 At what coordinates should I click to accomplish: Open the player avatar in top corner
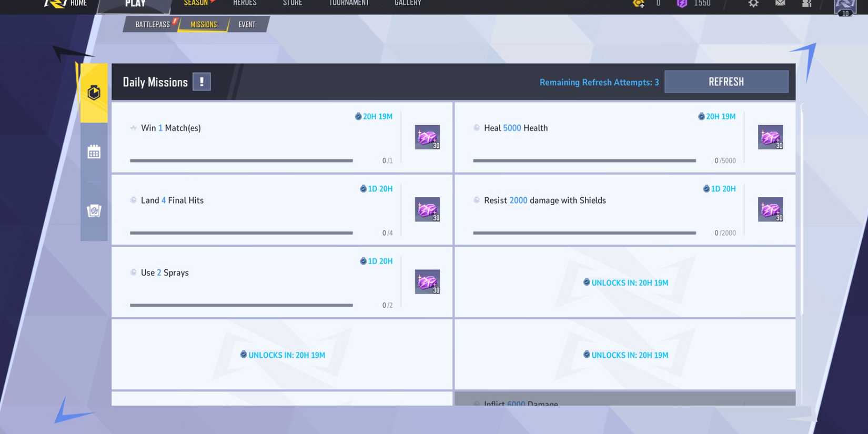845,6
